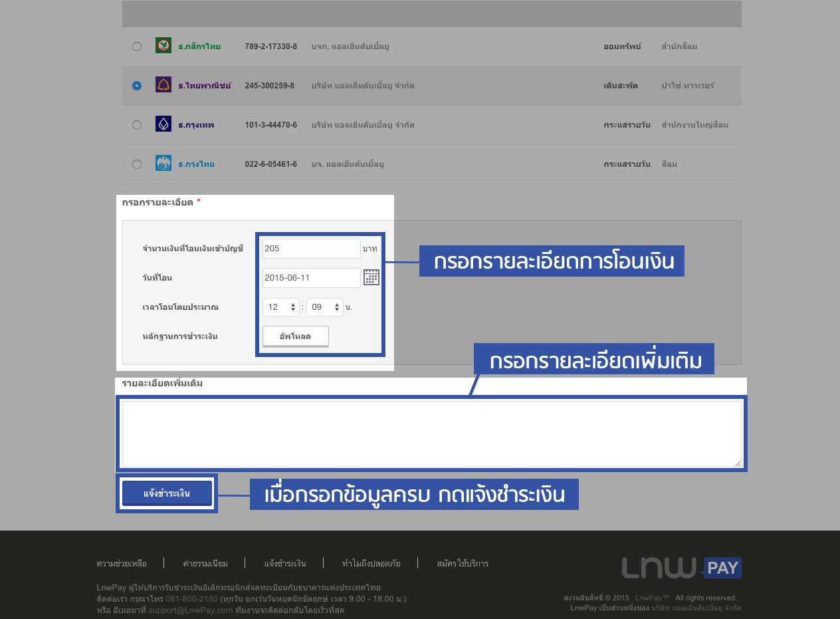Click the transfer date field 2015-06-11

311,278
